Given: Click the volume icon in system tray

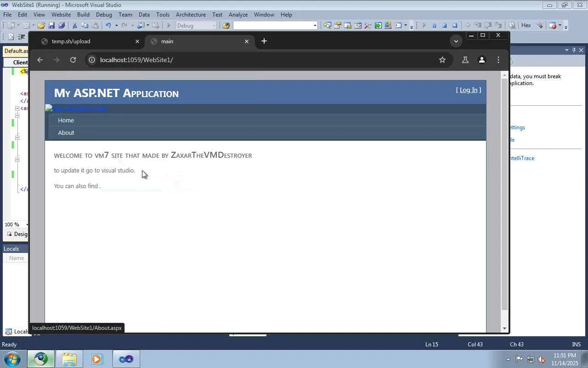Looking at the screenshot, I should (x=542, y=359).
